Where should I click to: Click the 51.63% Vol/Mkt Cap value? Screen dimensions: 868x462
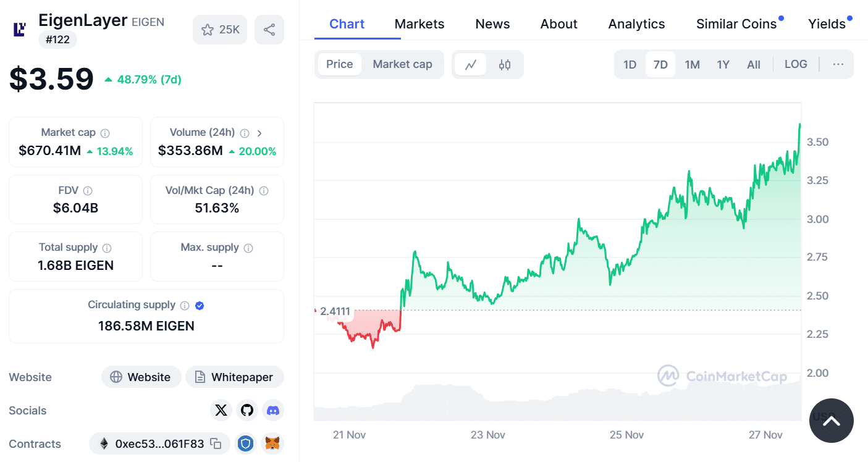tap(217, 208)
